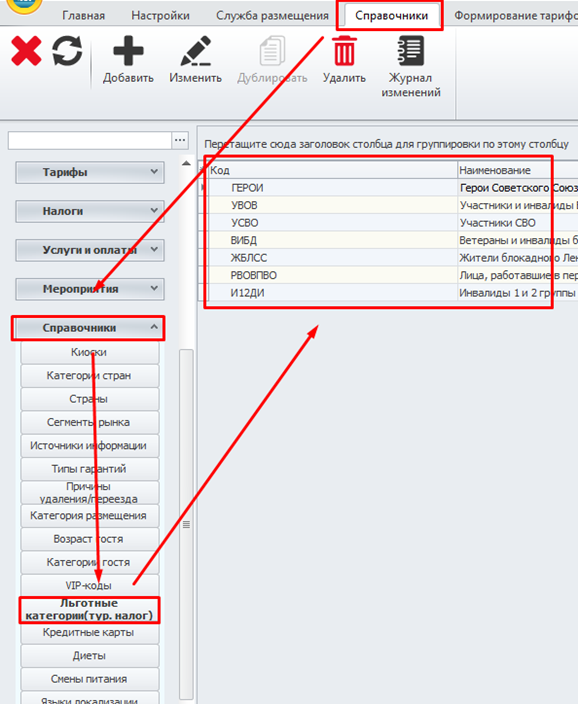Click the sidebar vertical scrollbar thumb
Screen dimensions: 578x704
coord(186,524)
